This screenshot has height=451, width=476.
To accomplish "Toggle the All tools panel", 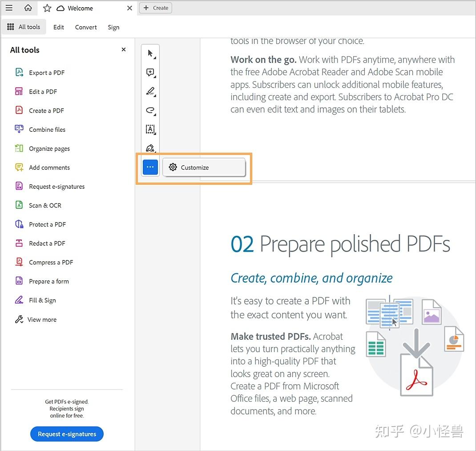I will coord(24,27).
